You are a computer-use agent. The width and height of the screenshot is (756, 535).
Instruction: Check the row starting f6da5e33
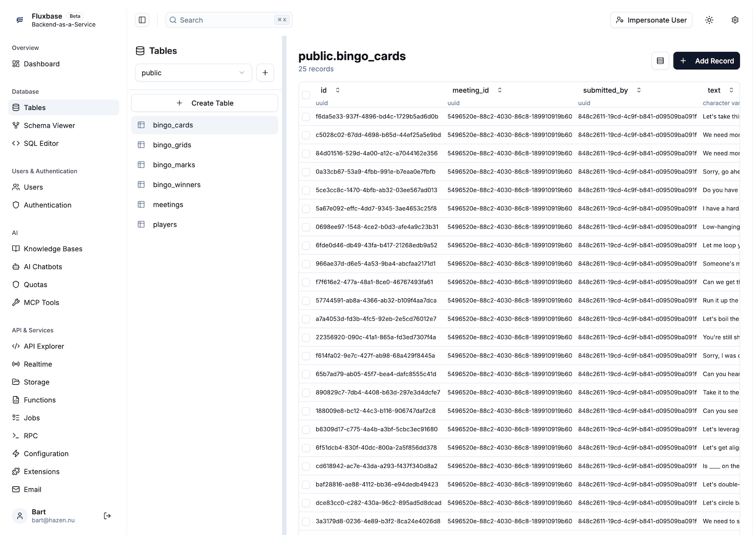pyautogui.click(x=306, y=117)
